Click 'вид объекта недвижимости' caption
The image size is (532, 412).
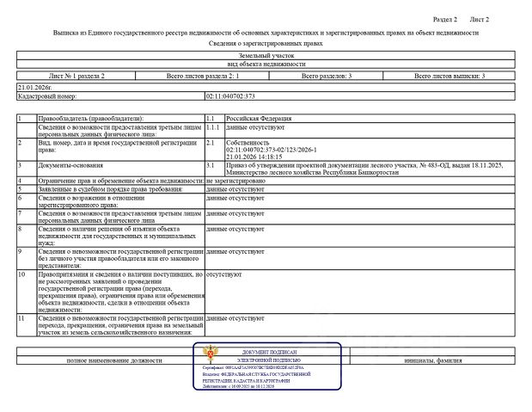pos(266,64)
